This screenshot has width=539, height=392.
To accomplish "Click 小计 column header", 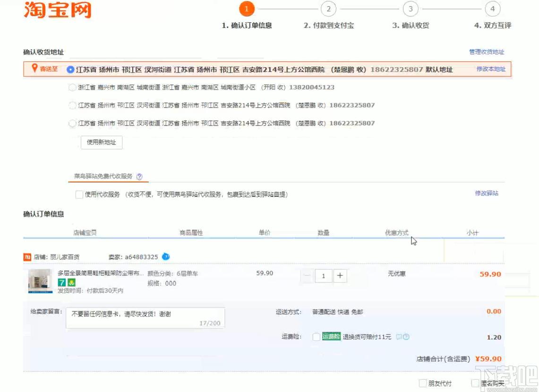I will pos(473,232).
